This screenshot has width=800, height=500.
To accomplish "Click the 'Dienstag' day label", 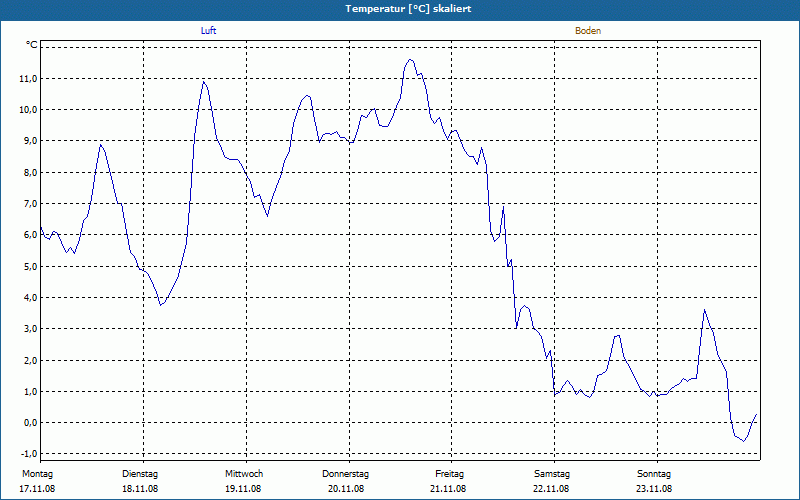I will click(x=140, y=474).
